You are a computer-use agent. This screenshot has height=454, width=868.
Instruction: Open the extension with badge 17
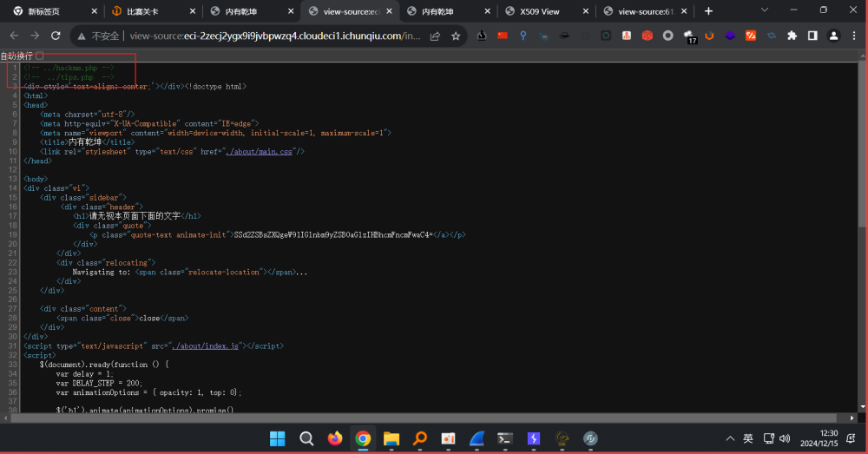[689, 36]
